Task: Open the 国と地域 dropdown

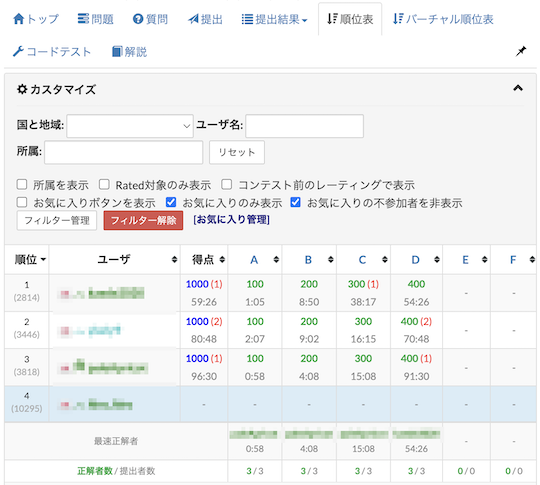Action: [x=130, y=126]
